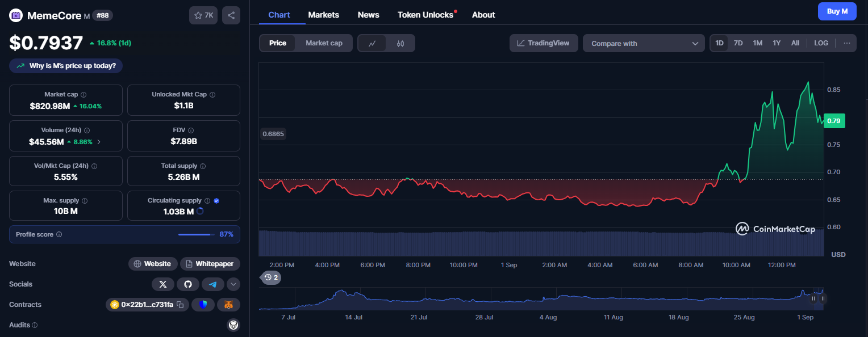The image size is (868, 337).
Task: Open the share icon button
Action: point(231,15)
